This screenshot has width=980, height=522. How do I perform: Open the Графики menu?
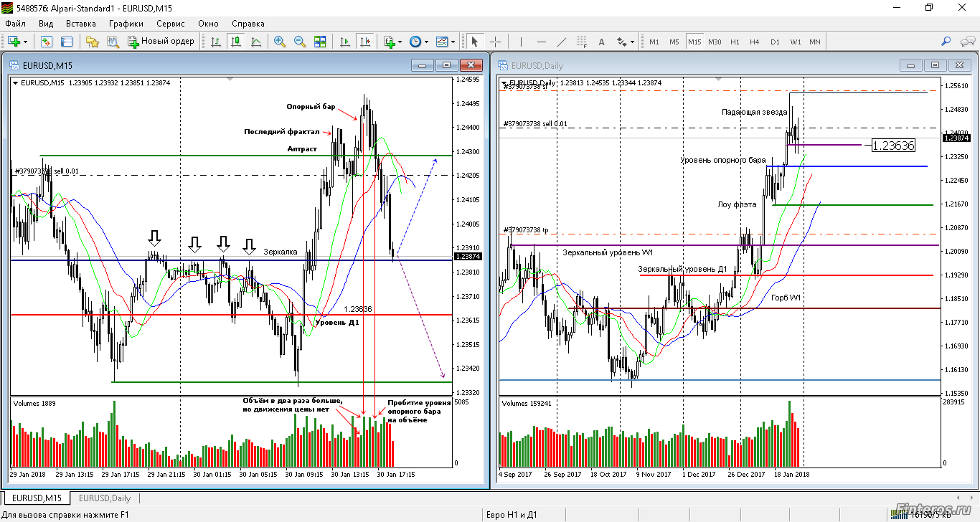coord(126,24)
